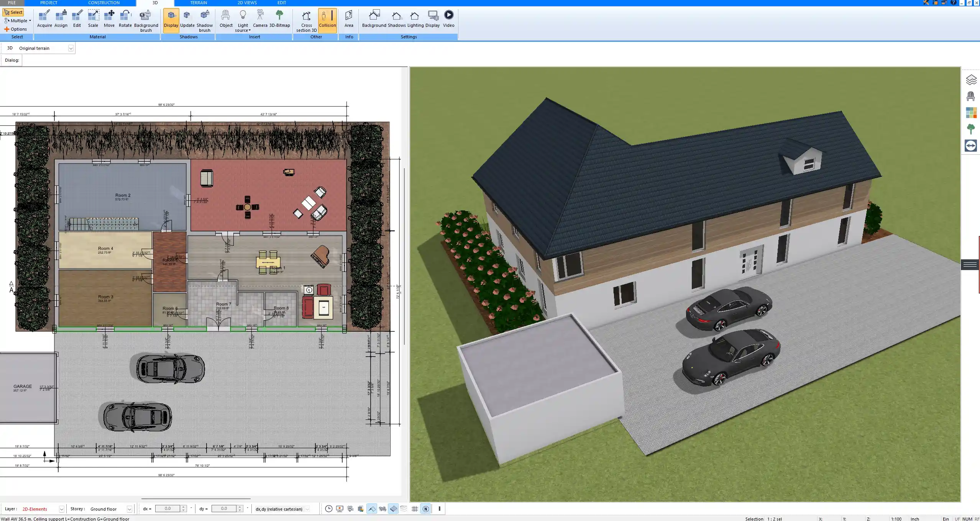Switch to the 2D VIEWS tab
The width and height of the screenshot is (980, 521).
point(247,3)
